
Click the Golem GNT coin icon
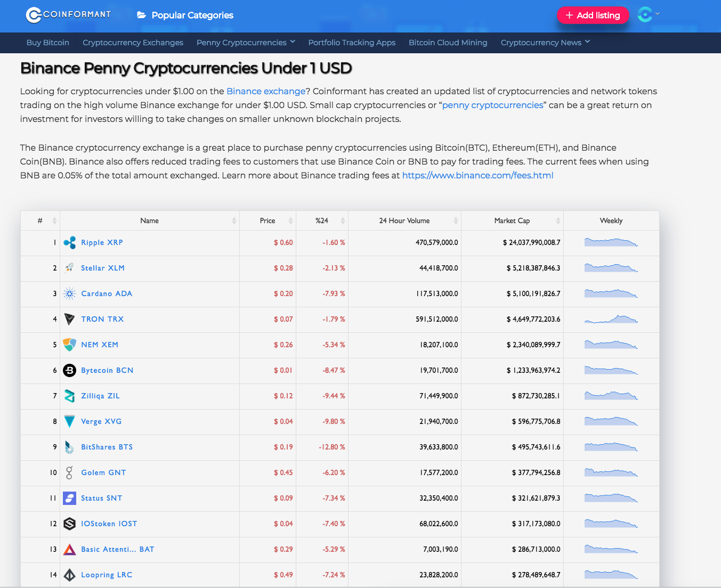click(x=69, y=472)
